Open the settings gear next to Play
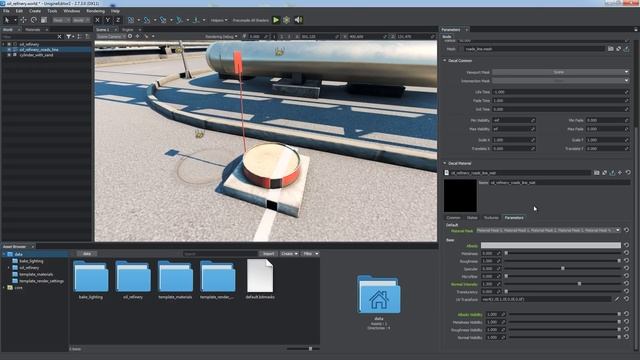This screenshot has width=640, height=360. [287, 20]
